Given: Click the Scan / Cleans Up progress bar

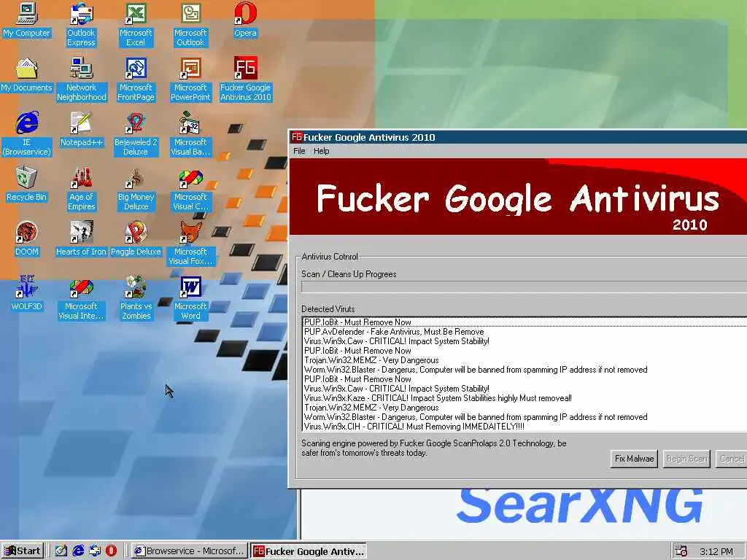Looking at the screenshot, I should [524, 287].
